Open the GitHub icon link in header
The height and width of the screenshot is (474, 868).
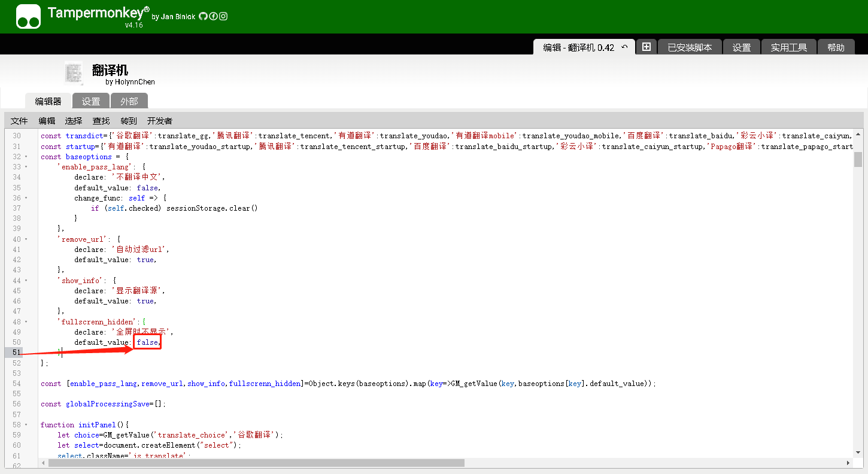coord(202,16)
